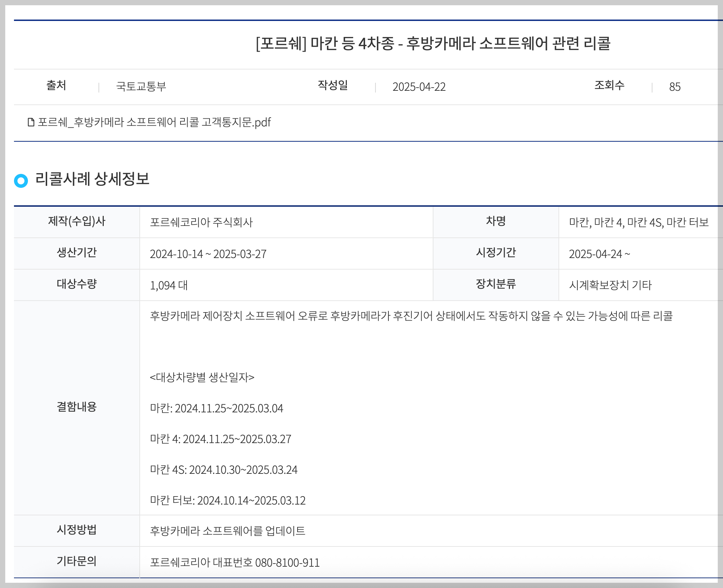Select production period 2024-10-14 ~ 2025-03-27
Image resolution: width=723 pixels, height=588 pixels.
click(208, 254)
